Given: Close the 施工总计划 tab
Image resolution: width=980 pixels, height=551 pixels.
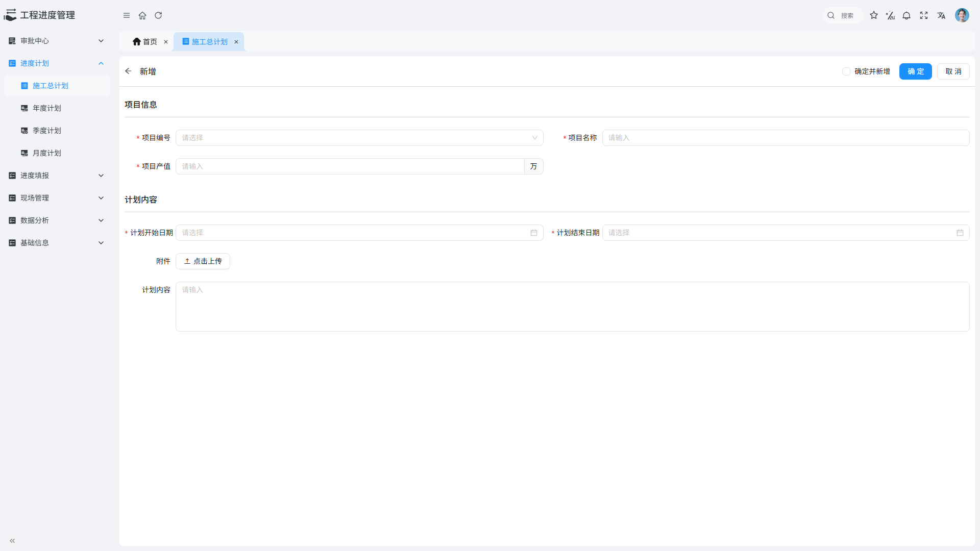Looking at the screenshot, I should [x=236, y=42].
